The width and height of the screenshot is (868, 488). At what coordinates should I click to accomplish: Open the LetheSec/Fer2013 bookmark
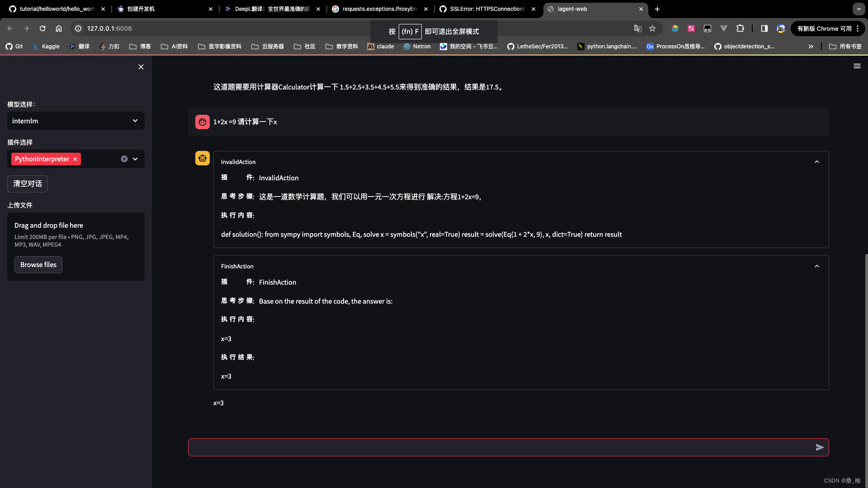click(538, 47)
